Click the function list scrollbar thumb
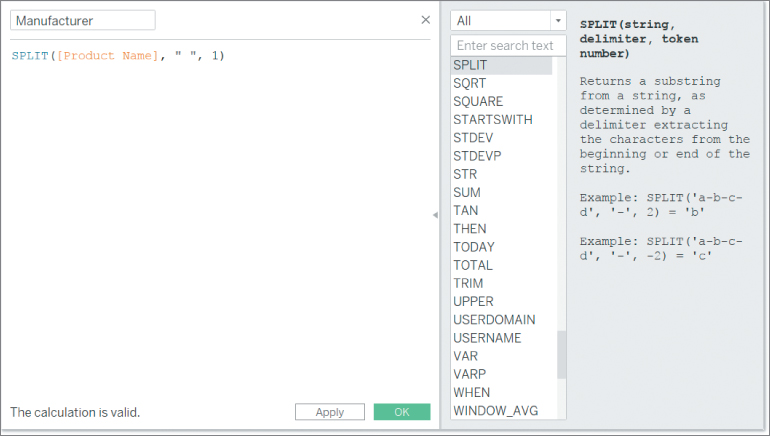770x436 pixels. (561, 354)
